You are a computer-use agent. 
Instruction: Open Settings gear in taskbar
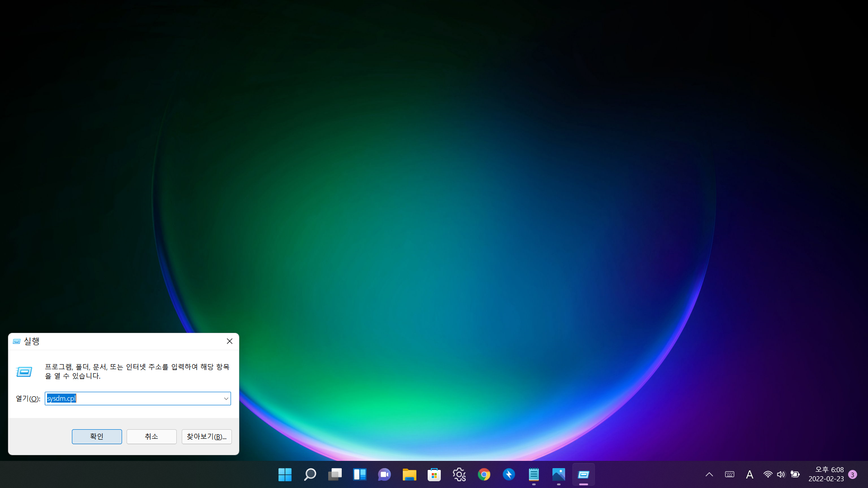tap(459, 474)
